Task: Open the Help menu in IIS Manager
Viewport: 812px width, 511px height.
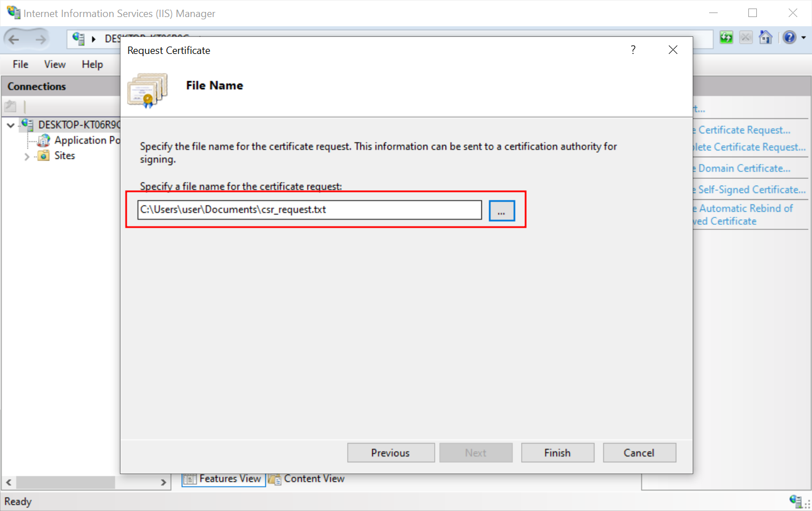Action: tap(92, 64)
